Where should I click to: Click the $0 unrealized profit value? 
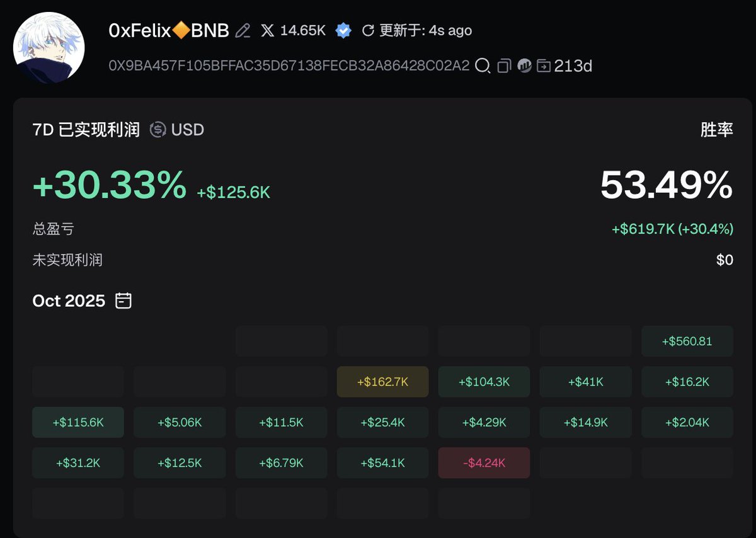coord(725,260)
